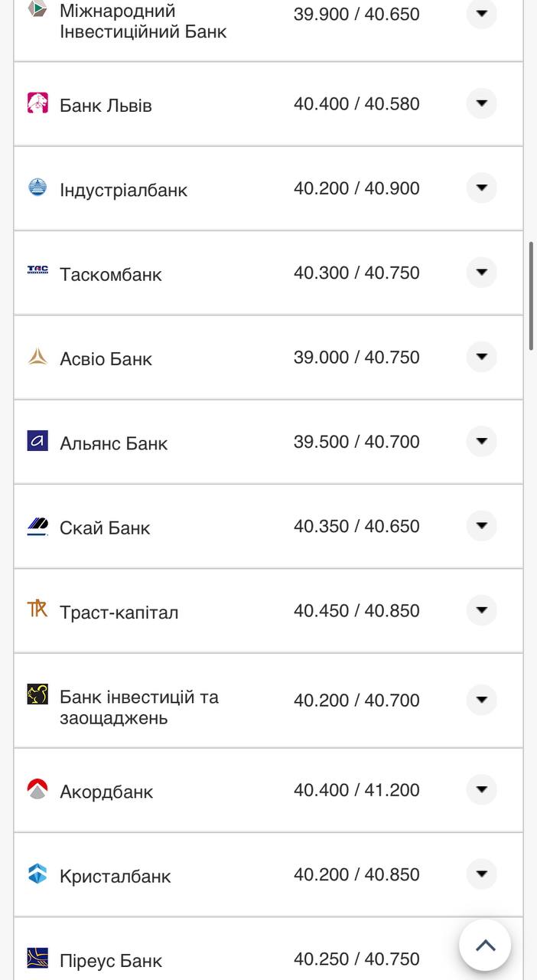Click the Банк Львів logo icon
Screen dimensions: 537x980
36,103
